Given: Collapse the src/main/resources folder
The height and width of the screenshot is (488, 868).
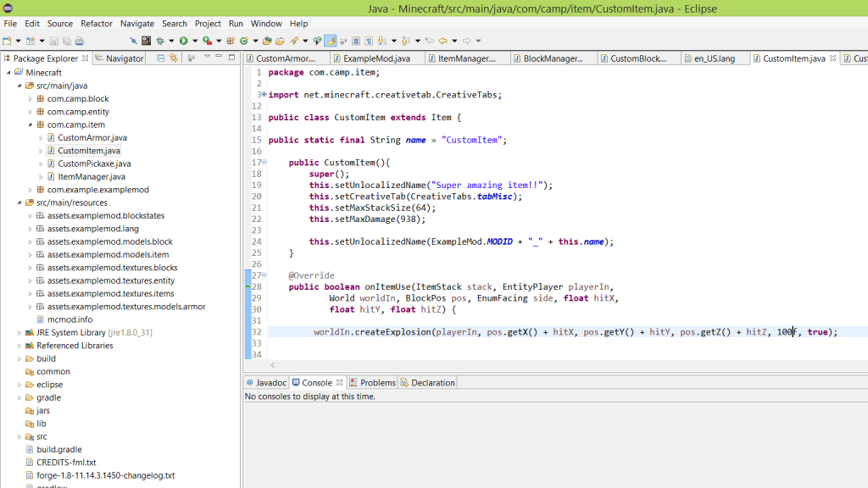Looking at the screenshot, I should coord(19,202).
